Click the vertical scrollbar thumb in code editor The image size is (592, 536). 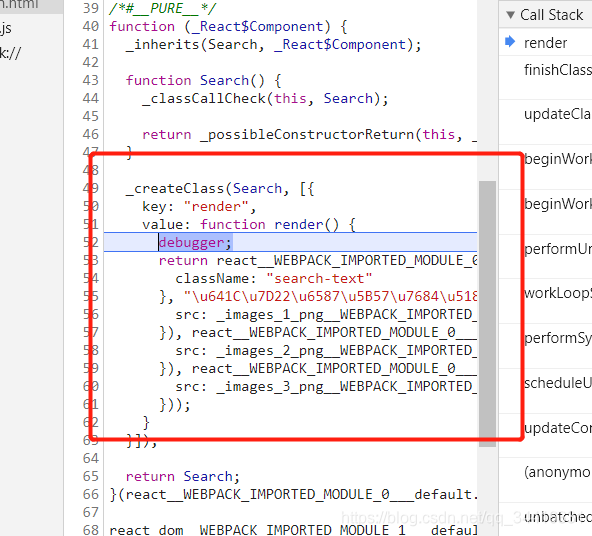487,314
